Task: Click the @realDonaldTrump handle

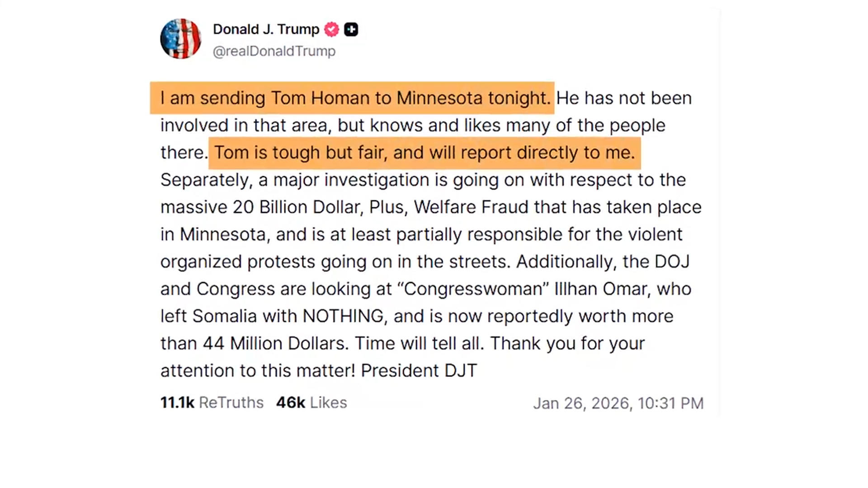Action: point(274,51)
